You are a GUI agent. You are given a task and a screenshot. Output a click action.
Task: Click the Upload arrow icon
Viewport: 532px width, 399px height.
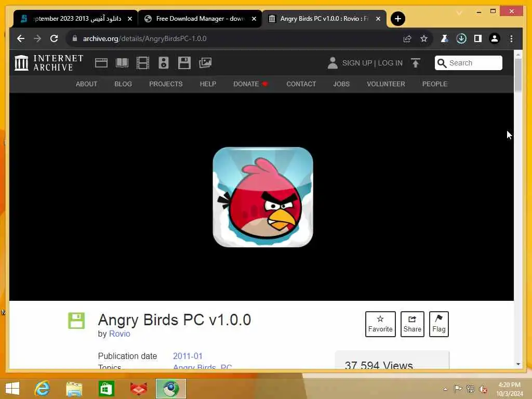click(415, 63)
